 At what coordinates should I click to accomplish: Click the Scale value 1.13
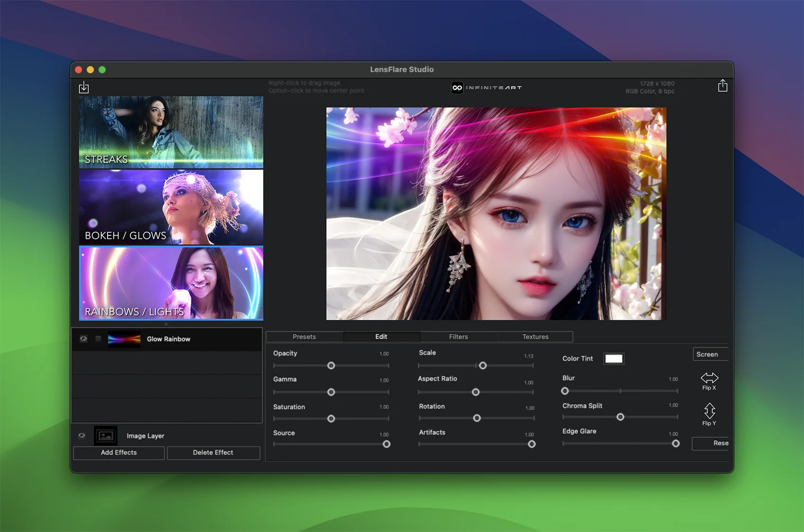[529, 356]
